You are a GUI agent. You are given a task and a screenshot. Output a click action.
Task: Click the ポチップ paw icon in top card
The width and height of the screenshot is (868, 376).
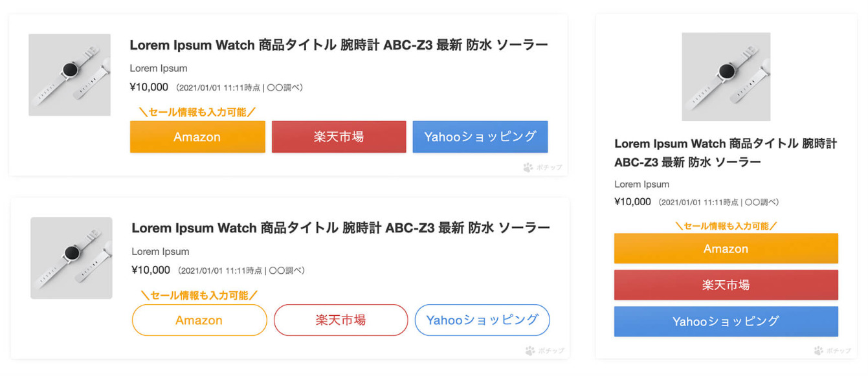(528, 168)
